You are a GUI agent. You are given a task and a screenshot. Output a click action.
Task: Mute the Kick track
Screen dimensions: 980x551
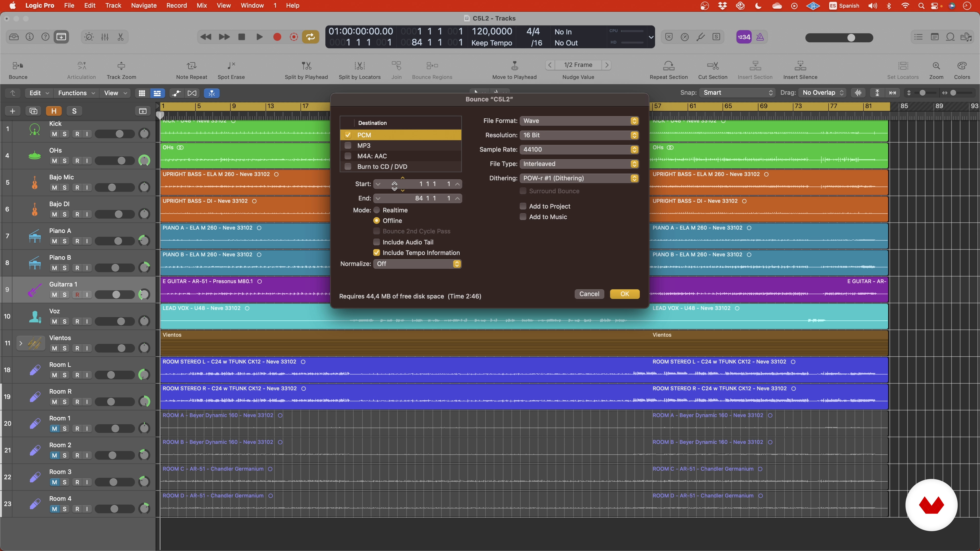(x=54, y=134)
